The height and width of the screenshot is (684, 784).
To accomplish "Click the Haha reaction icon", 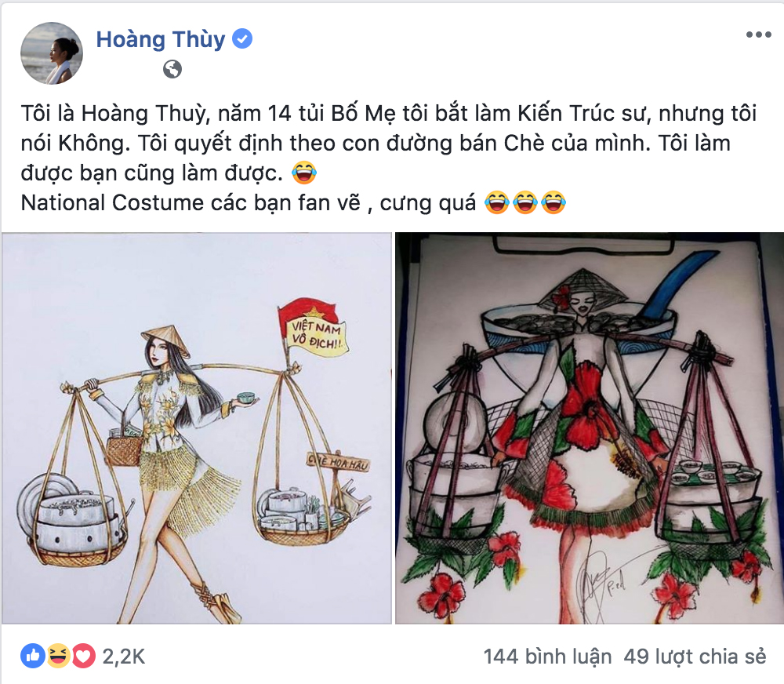I will 58,656.
